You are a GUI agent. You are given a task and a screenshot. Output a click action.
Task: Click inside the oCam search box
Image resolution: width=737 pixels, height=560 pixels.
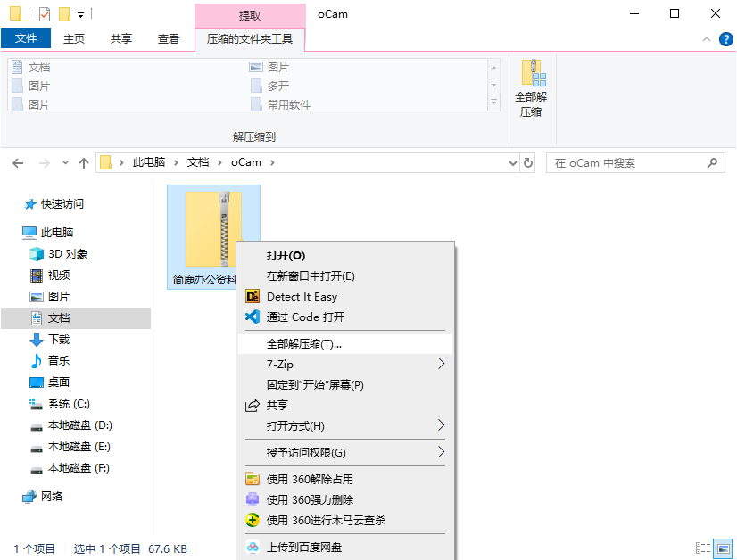pyautogui.click(x=625, y=163)
